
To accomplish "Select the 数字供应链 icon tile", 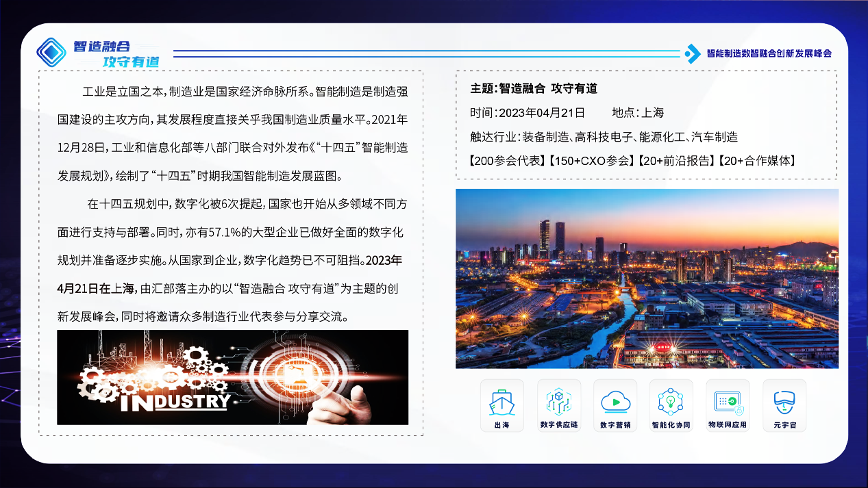I will (559, 405).
